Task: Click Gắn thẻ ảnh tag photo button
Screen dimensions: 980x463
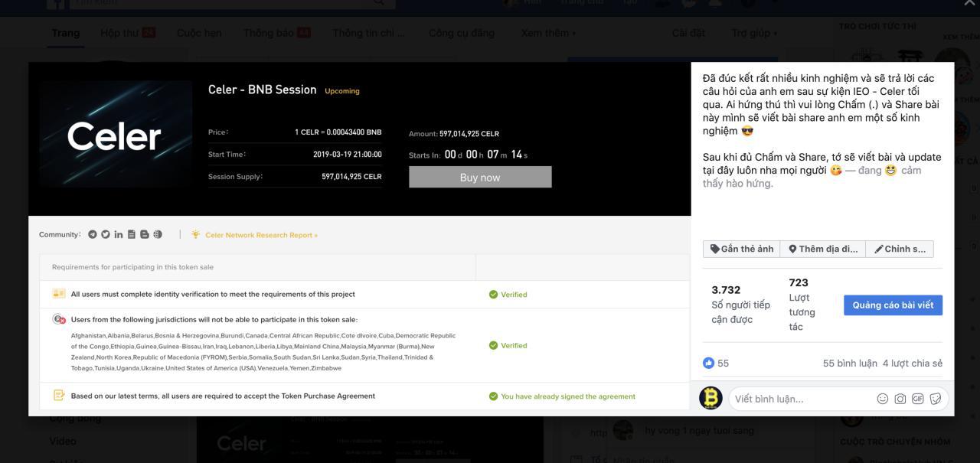Action: (741, 249)
